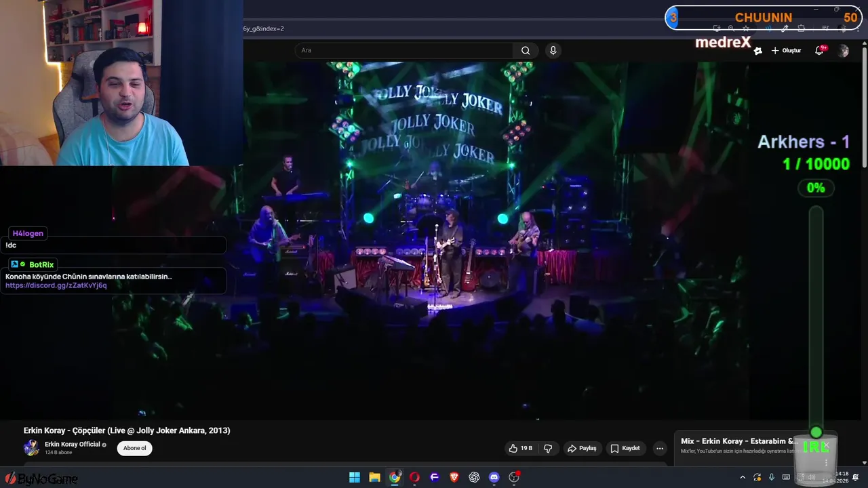The width and height of the screenshot is (868, 488).
Task: Click the microphone icon in system tray
Action: point(772,477)
